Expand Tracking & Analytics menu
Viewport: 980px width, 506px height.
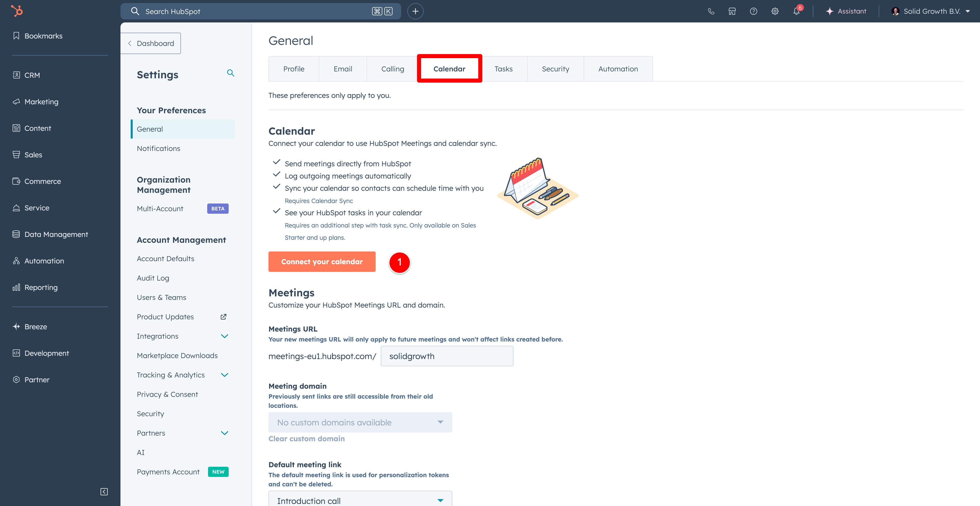tap(225, 375)
